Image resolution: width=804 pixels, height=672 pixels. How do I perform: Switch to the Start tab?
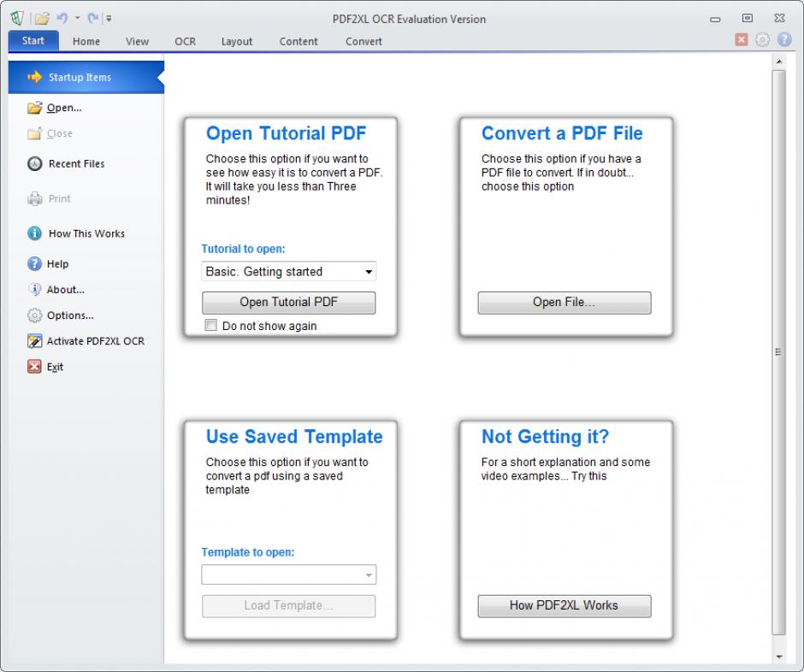click(x=33, y=41)
